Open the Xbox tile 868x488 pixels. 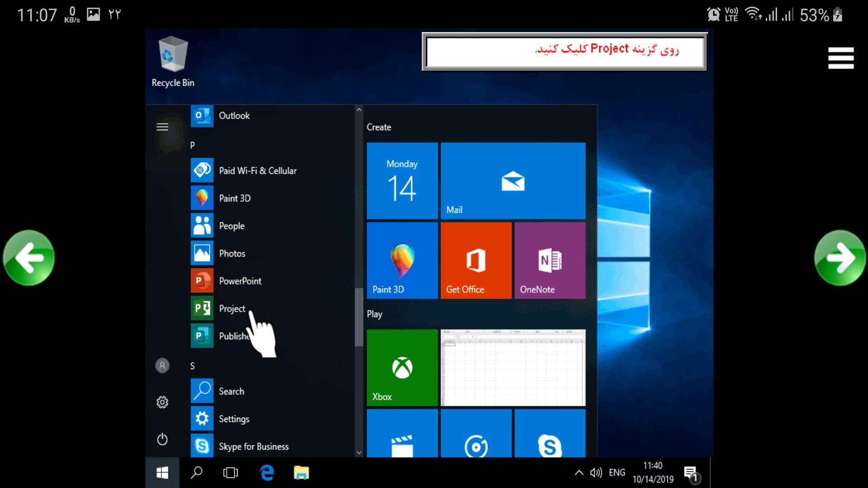point(402,367)
